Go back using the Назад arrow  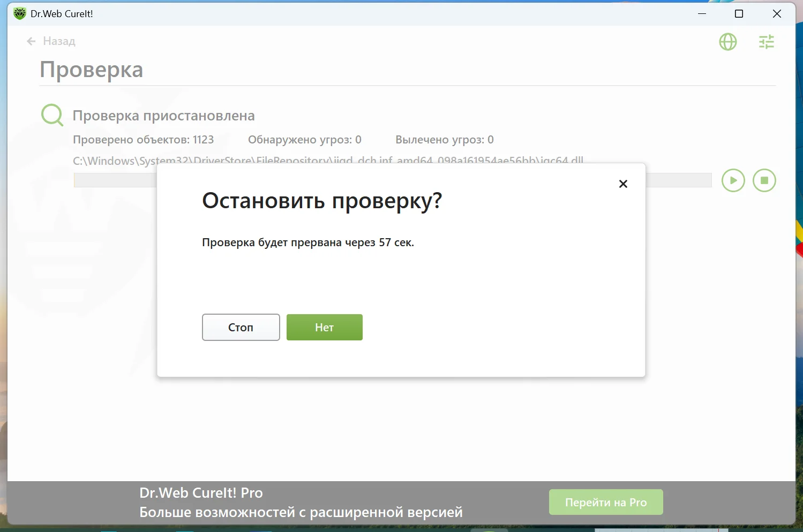(x=31, y=41)
